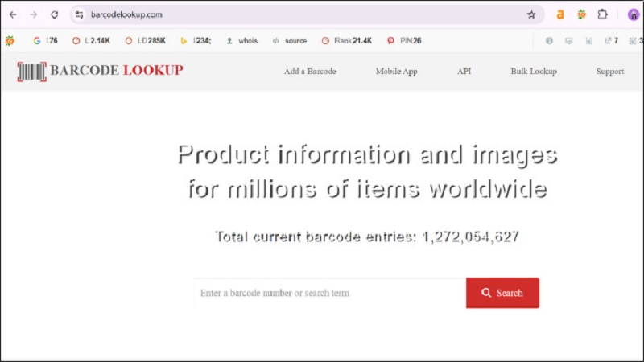Focus the barcode number search field
The height and width of the screenshot is (362, 644).
[329, 294]
